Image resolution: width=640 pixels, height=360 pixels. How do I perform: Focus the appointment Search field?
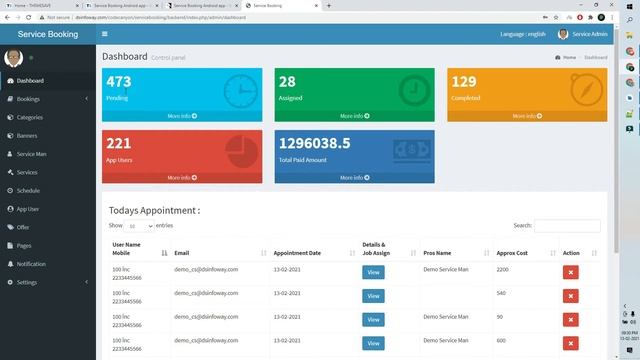point(567,226)
